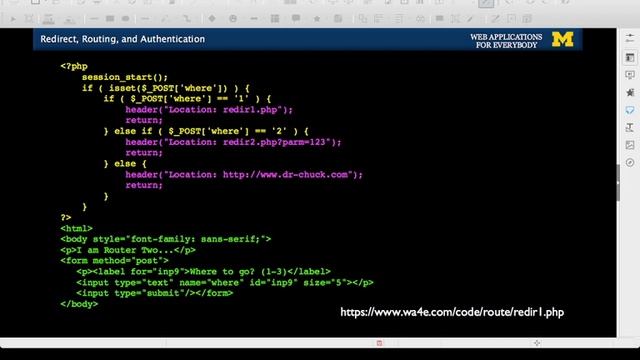
Task: Click the yellow M logo on the slide
Action: pos(562,40)
